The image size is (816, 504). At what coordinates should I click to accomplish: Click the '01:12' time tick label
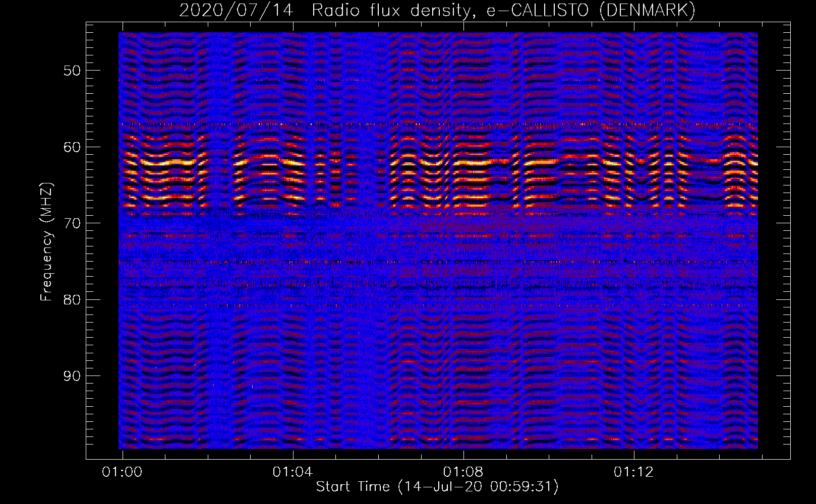point(633,472)
